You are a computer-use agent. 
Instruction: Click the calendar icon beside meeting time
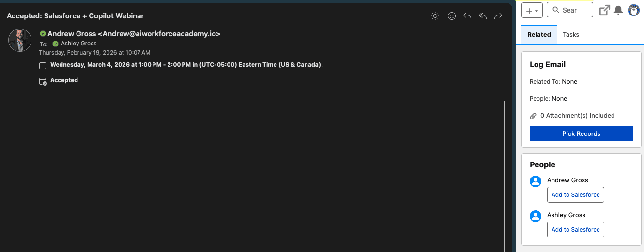coord(43,65)
